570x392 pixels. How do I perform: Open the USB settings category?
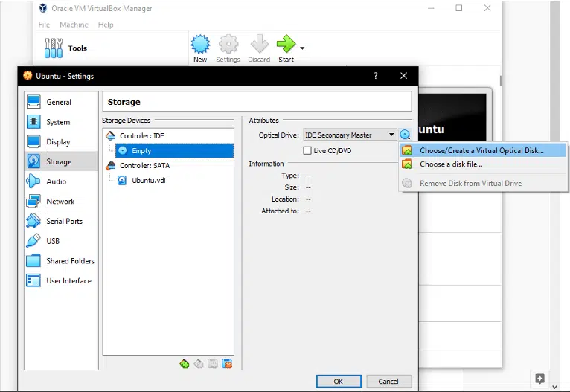tap(61, 241)
